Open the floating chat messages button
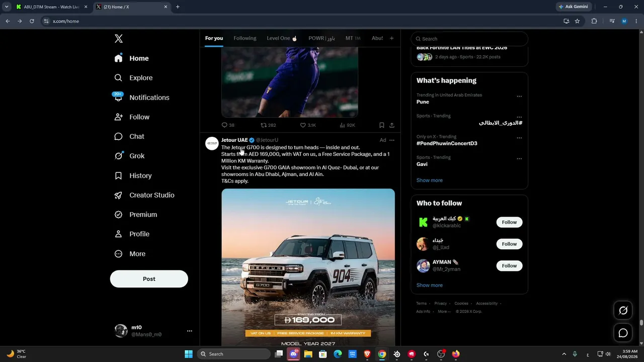Image resolution: width=644 pixels, height=362 pixels. (x=623, y=333)
